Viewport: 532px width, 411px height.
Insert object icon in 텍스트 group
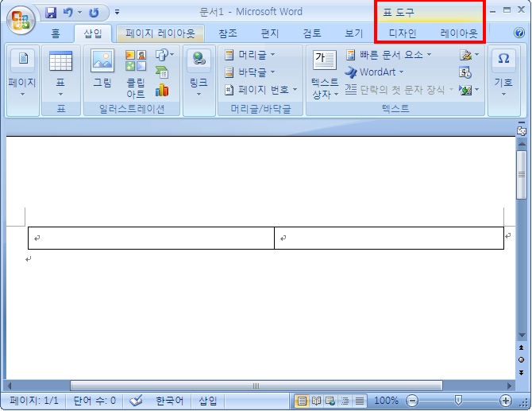(468, 90)
